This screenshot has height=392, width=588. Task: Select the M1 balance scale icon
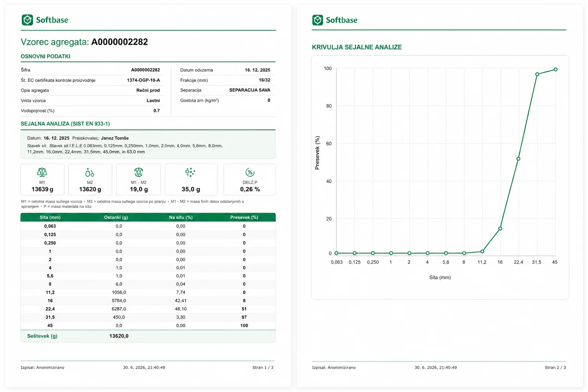click(42, 172)
